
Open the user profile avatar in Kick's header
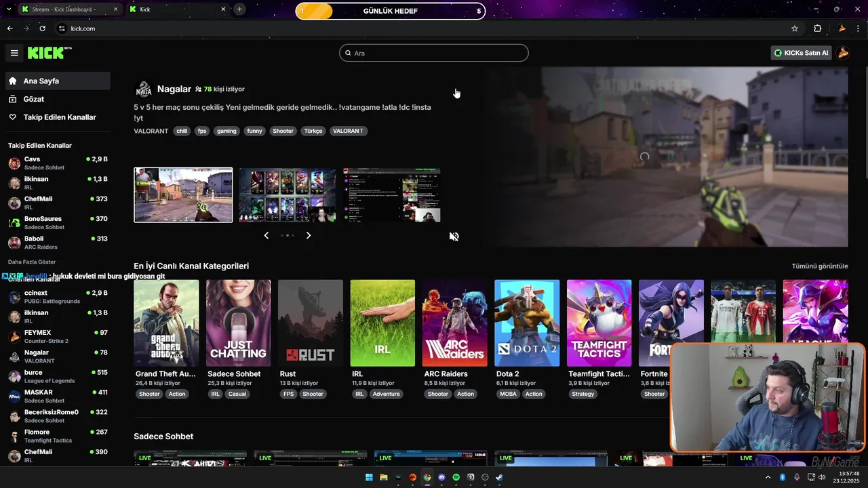[843, 53]
